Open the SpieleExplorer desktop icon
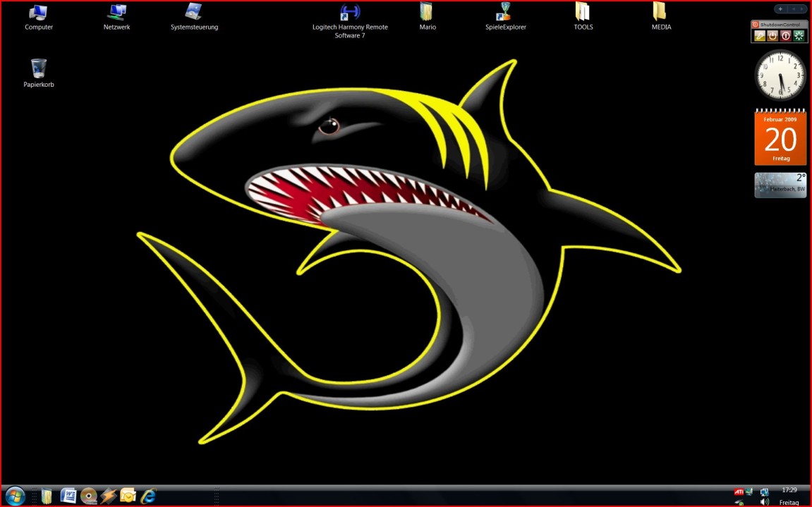The height and width of the screenshot is (507, 812). coord(505,13)
